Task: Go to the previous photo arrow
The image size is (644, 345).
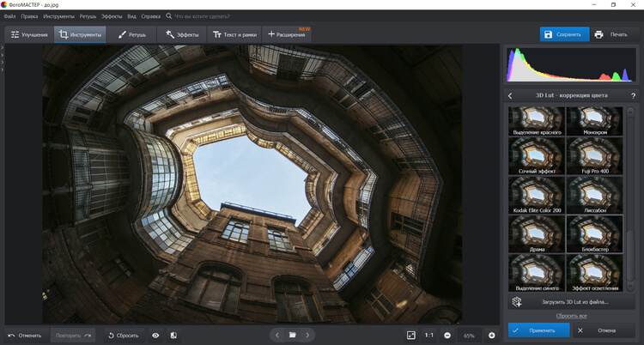Action: 277,335
